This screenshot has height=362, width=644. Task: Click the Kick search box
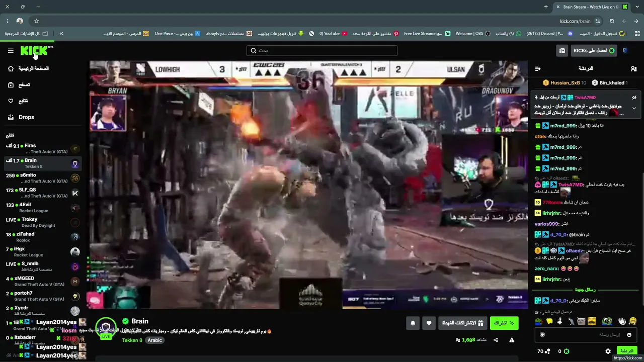tap(322, 51)
